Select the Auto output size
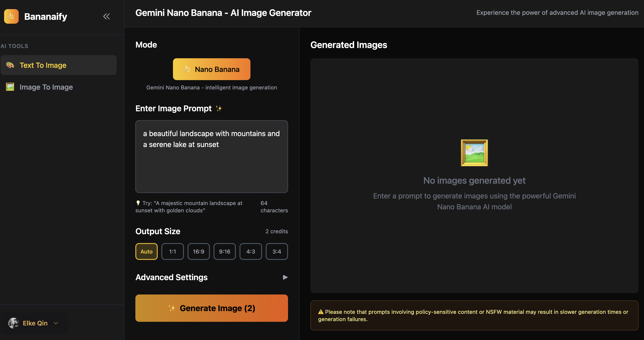 pos(147,251)
